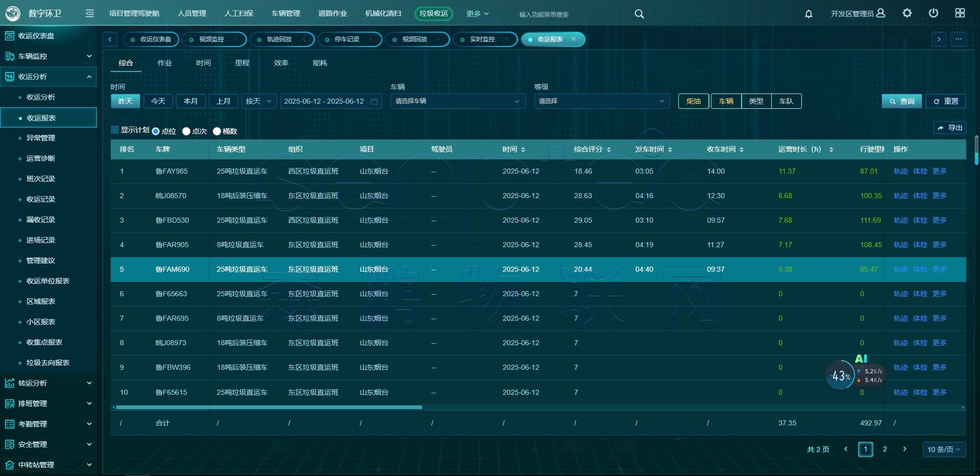This screenshot has height=476, width=980.
Task: Click the search magnifier icon
Action: pyautogui.click(x=639, y=14)
